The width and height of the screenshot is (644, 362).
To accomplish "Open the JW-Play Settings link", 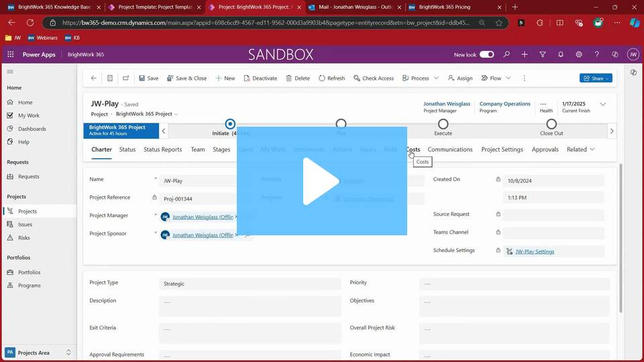I will 535,251.
